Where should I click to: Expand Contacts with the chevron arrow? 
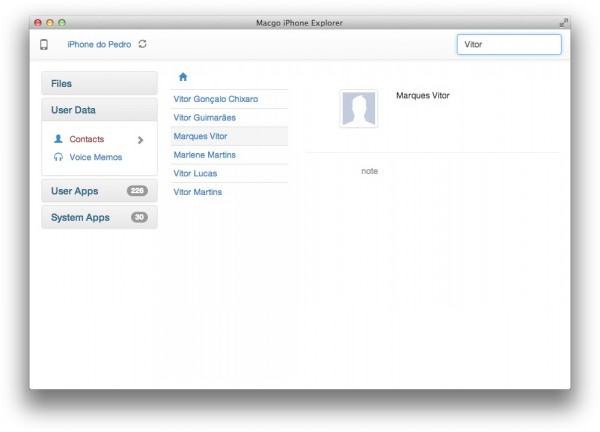140,140
